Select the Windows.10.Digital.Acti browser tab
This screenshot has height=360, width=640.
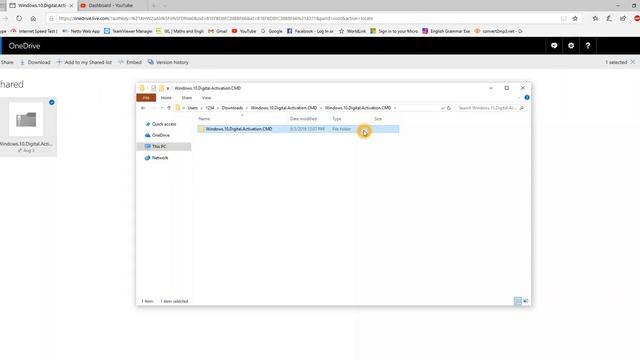(x=38, y=6)
